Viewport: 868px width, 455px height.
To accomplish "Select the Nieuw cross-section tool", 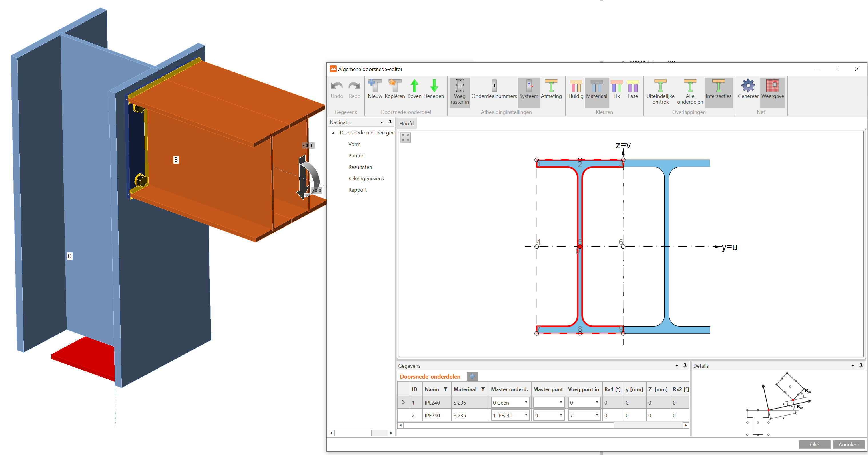I will click(375, 89).
